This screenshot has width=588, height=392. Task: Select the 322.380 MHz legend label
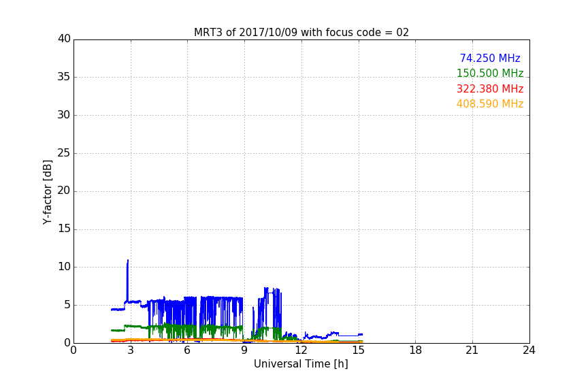pos(490,88)
